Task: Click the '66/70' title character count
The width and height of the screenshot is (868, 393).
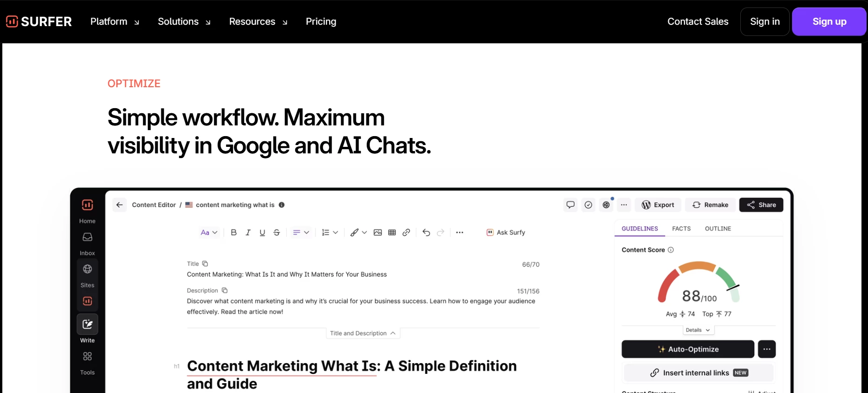Action: (x=530, y=264)
